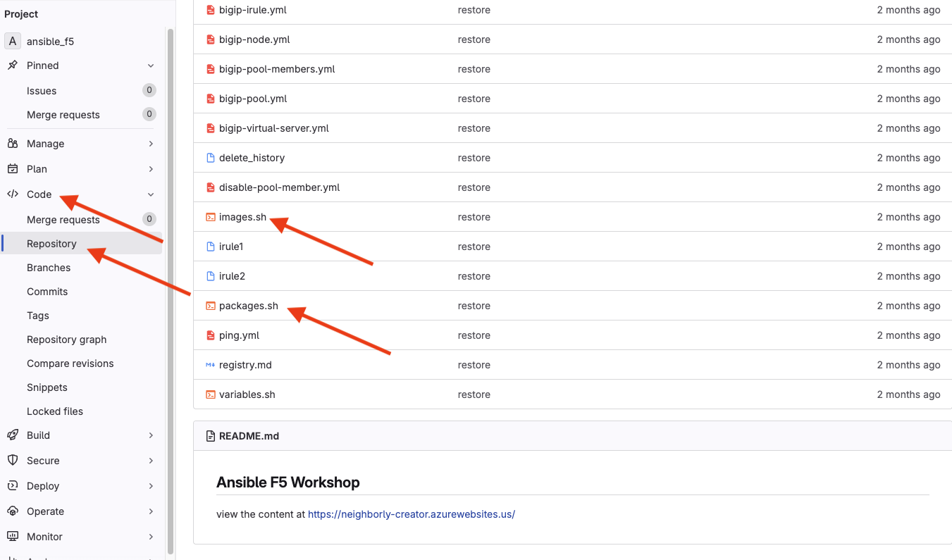Click the sidebar vertical scrollbar
This screenshot has width=952, height=560.
[170, 290]
